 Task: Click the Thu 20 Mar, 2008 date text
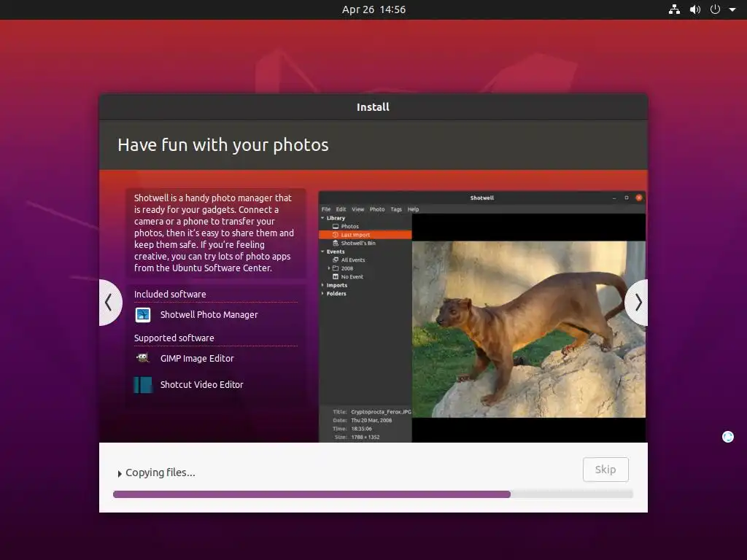click(371, 421)
